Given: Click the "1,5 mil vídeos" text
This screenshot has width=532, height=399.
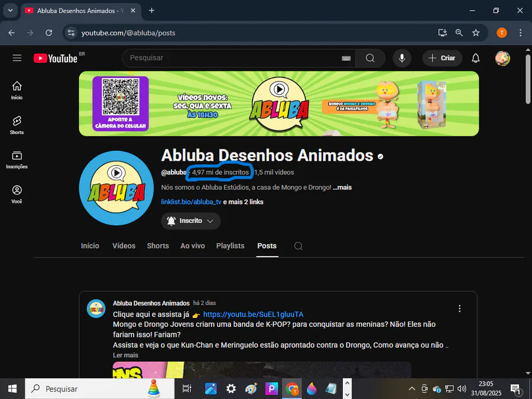Looking at the screenshot, I should click(274, 173).
